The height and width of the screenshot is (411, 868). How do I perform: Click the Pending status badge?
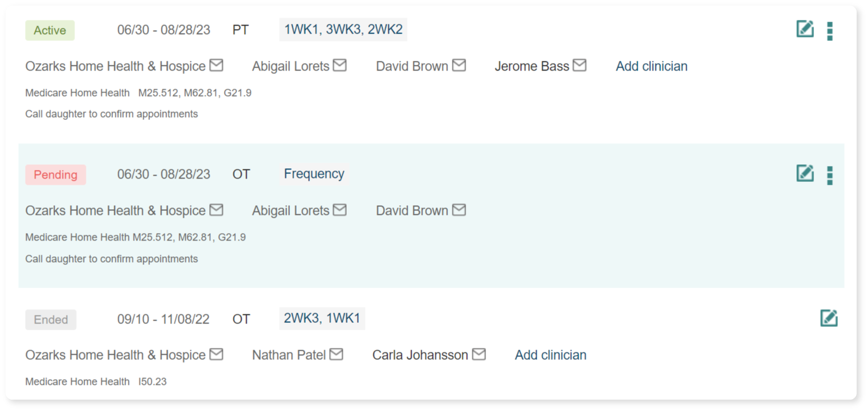click(x=56, y=175)
